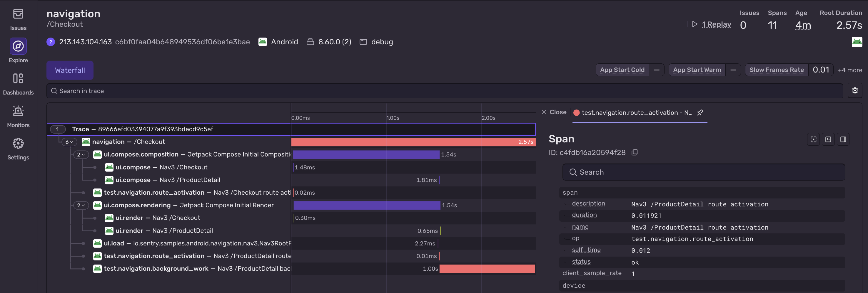868x293 pixels.
Task: Close the span details panel
Action: point(554,112)
